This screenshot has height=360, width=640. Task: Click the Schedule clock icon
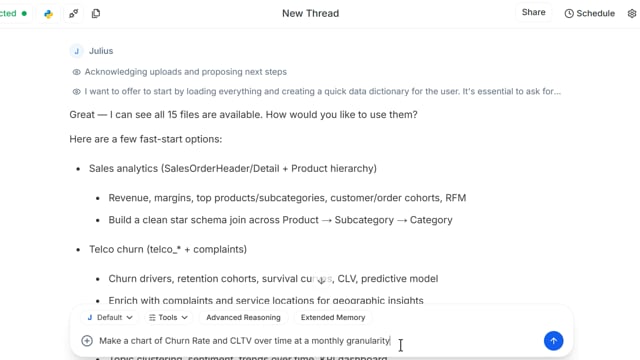coord(569,13)
